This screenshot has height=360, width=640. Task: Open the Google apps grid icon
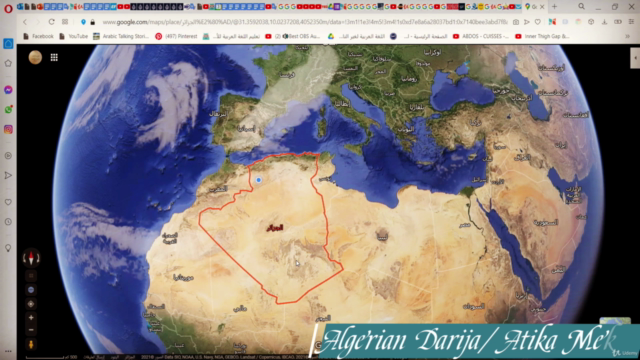54,57
